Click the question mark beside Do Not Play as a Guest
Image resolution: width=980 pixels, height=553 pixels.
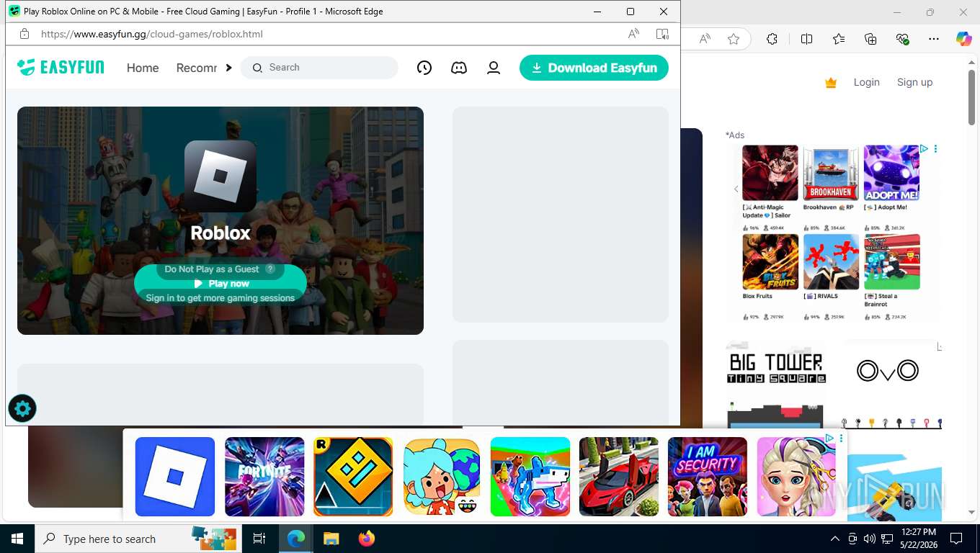pos(270,269)
